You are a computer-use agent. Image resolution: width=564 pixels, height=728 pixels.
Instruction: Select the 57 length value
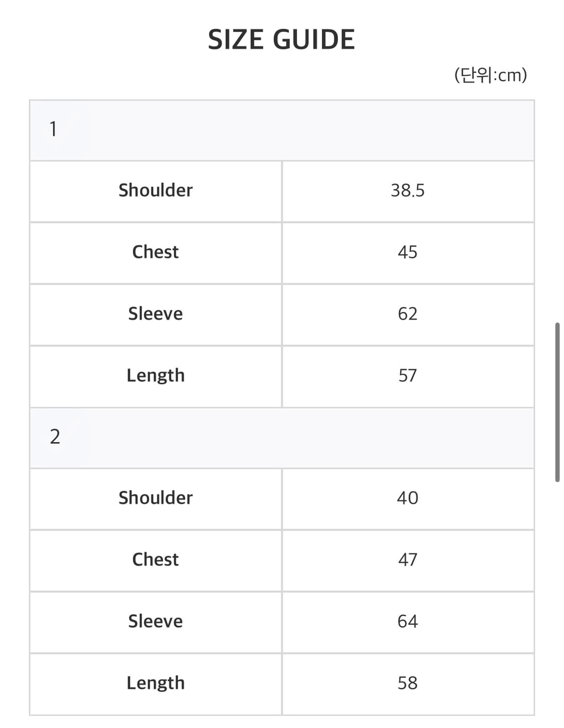408,376
